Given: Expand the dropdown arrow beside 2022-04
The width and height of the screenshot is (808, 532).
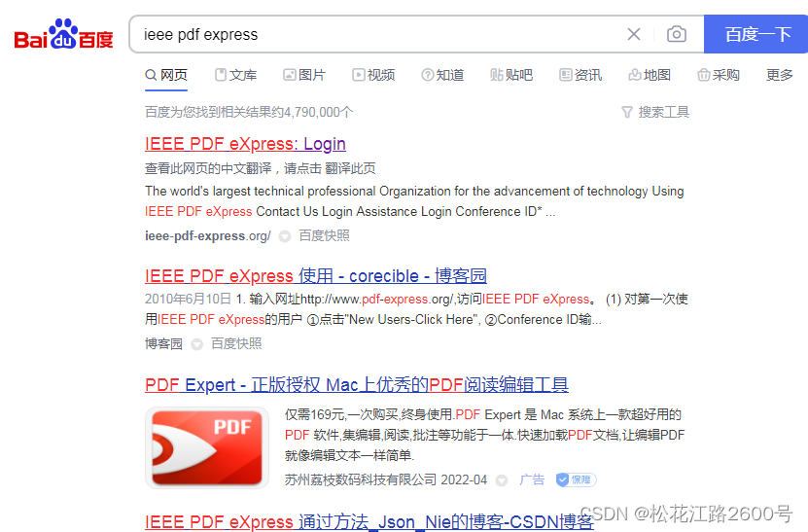Looking at the screenshot, I should [x=502, y=481].
